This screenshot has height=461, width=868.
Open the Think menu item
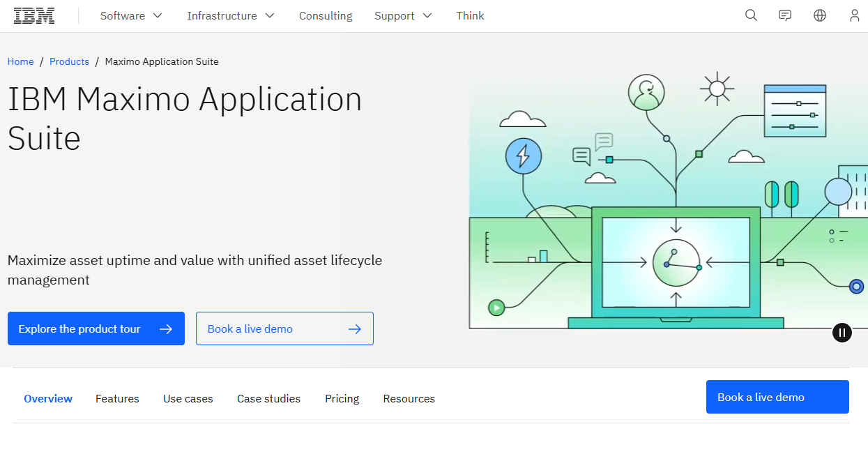(470, 15)
